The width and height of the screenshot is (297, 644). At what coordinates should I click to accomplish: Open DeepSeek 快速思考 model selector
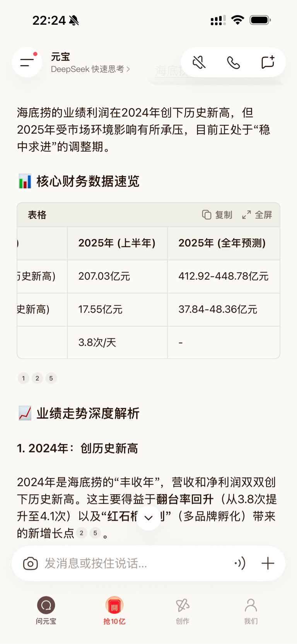pyautogui.click(x=90, y=69)
